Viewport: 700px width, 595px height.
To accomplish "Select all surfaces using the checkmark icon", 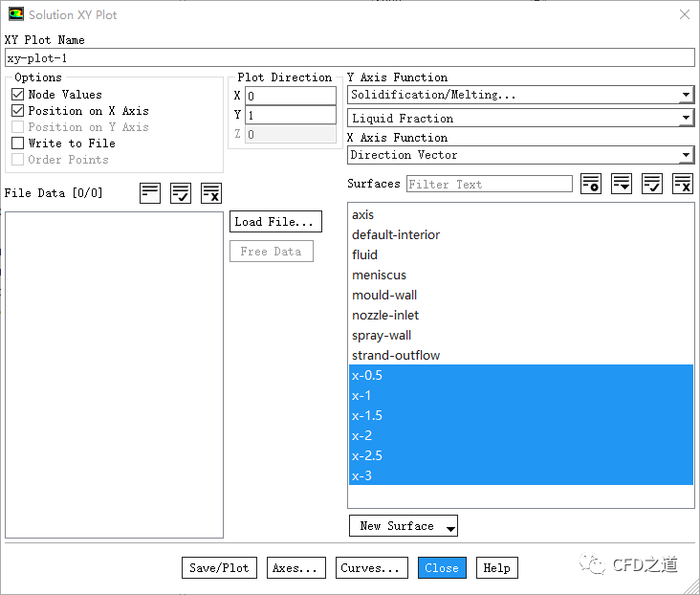I will point(652,184).
